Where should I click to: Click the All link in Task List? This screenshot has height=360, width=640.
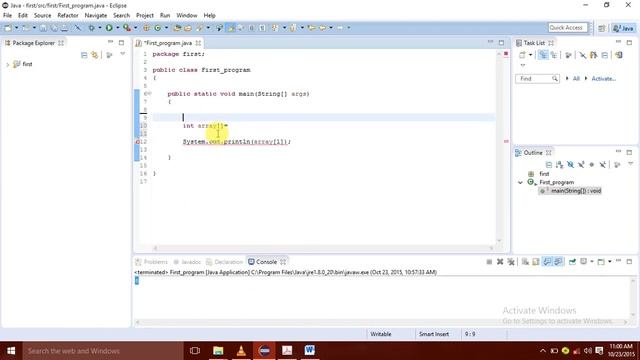(576, 79)
